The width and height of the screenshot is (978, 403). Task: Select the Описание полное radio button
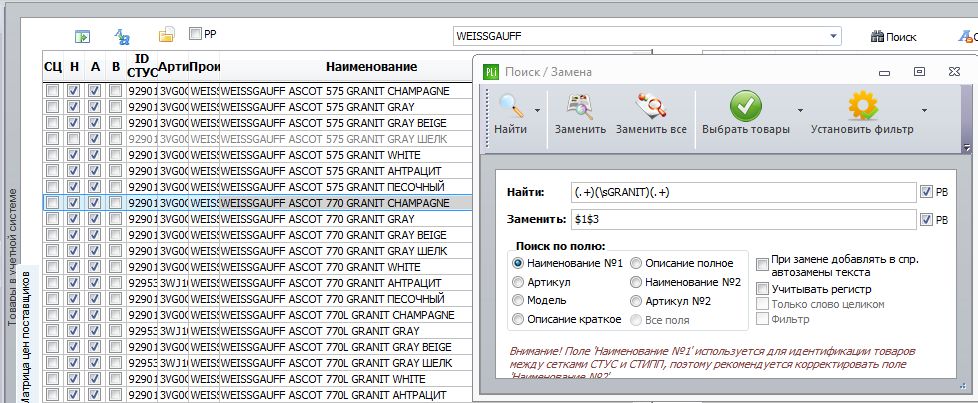point(636,263)
